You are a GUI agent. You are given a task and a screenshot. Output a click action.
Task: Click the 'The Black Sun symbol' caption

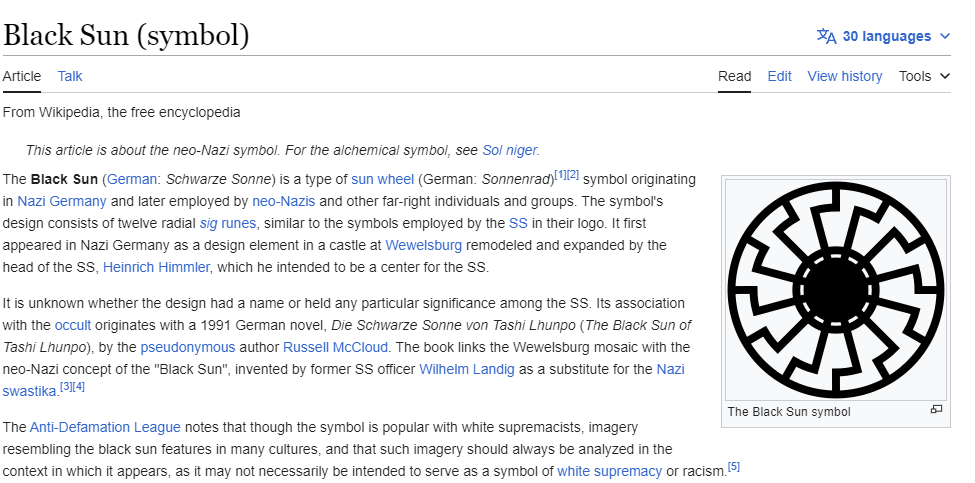(789, 412)
